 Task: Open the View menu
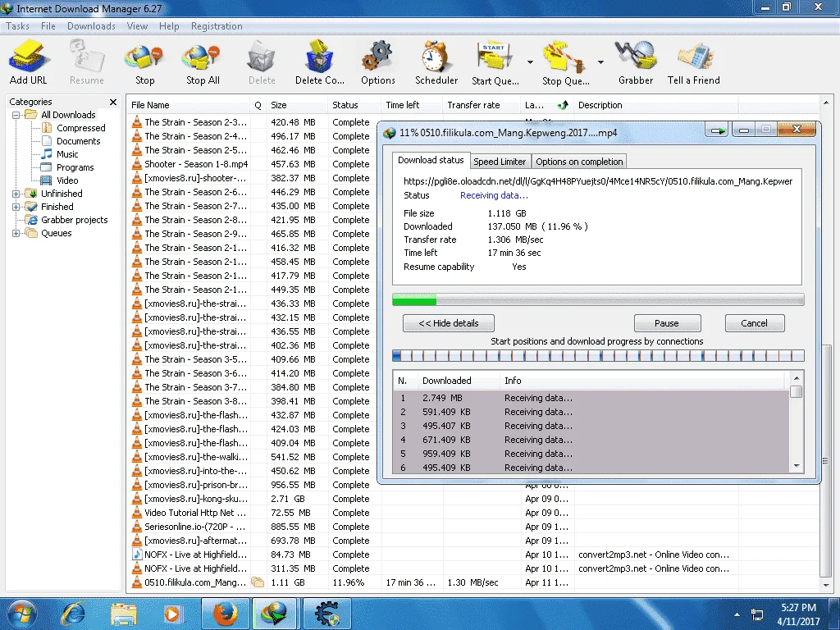(137, 26)
